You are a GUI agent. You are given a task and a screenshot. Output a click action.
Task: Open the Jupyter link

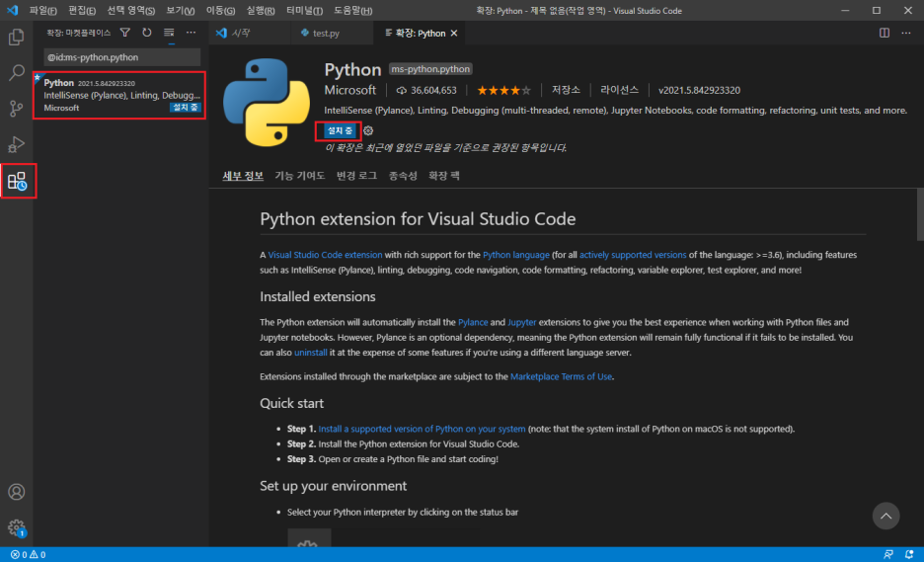(x=522, y=322)
